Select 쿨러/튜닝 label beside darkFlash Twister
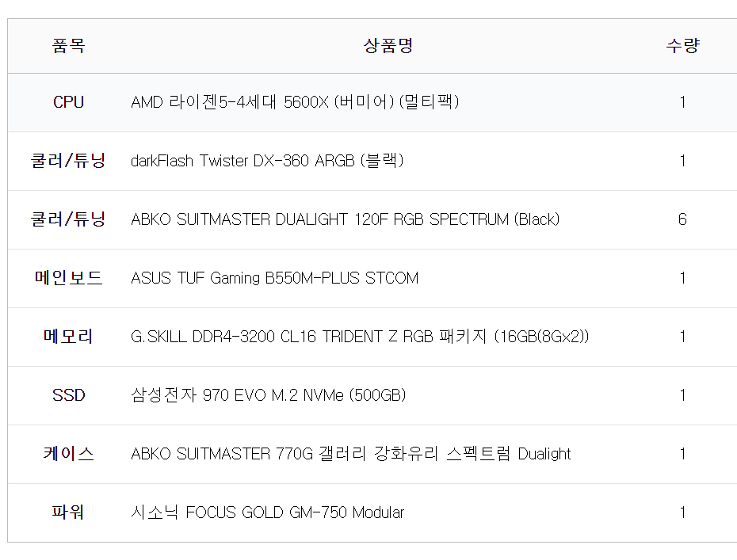This screenshot has width=737, height=560. pyautogui.click(x=68, y=161)
